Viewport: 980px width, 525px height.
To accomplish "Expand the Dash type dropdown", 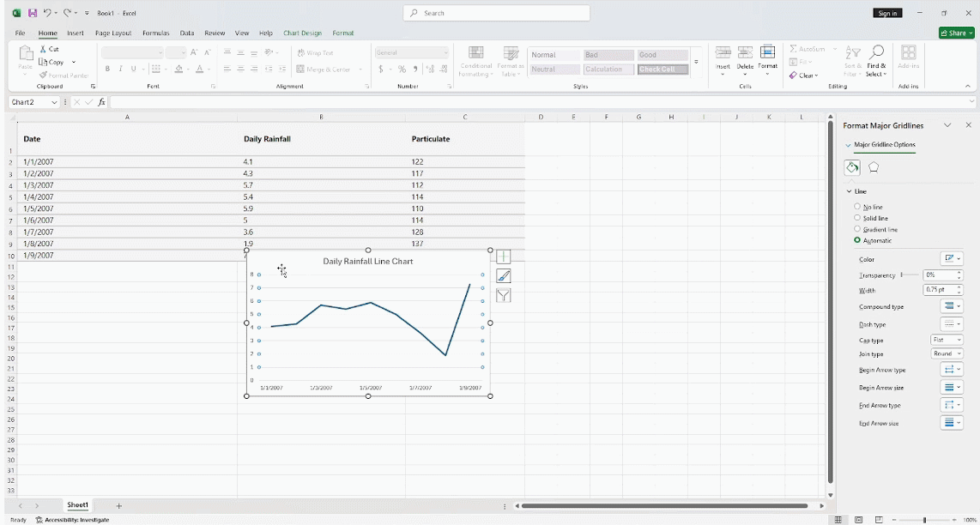I will tap(950, 323).
